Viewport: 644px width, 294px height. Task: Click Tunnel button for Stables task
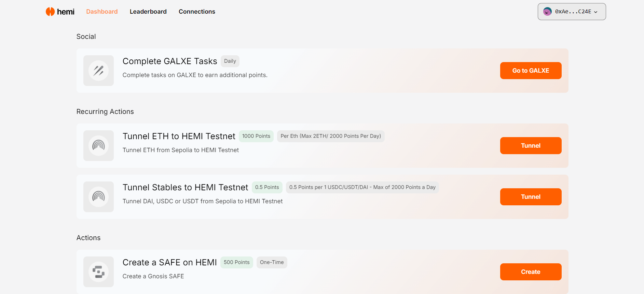coord(531,197)
